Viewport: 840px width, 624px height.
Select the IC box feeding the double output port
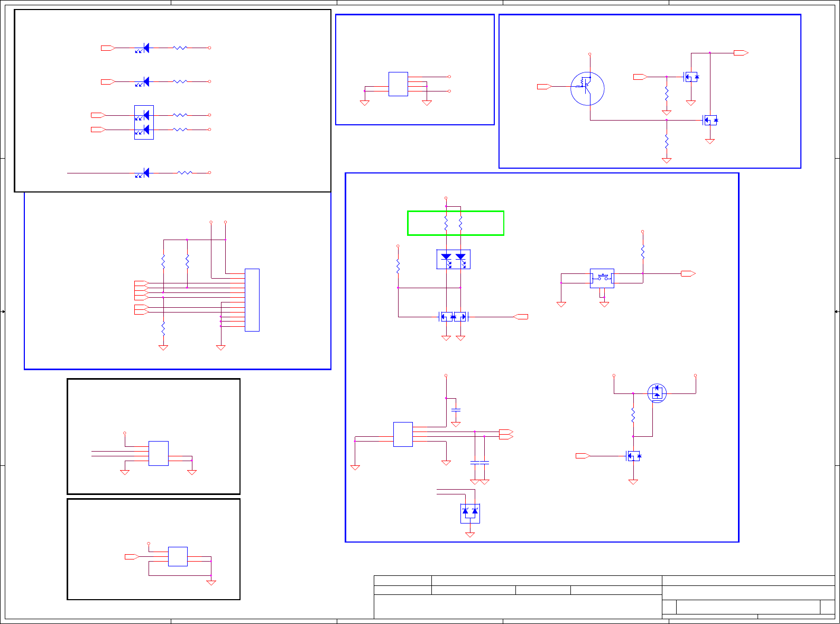coord(403,434)
